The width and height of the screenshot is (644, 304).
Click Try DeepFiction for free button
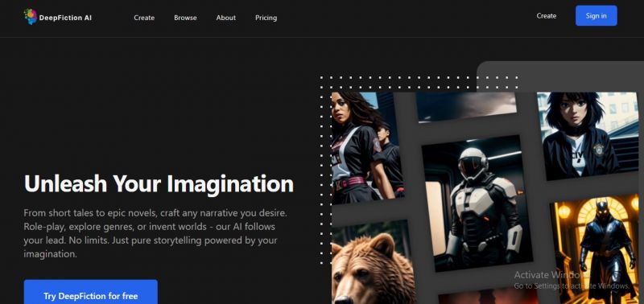[x=91, y=292]
